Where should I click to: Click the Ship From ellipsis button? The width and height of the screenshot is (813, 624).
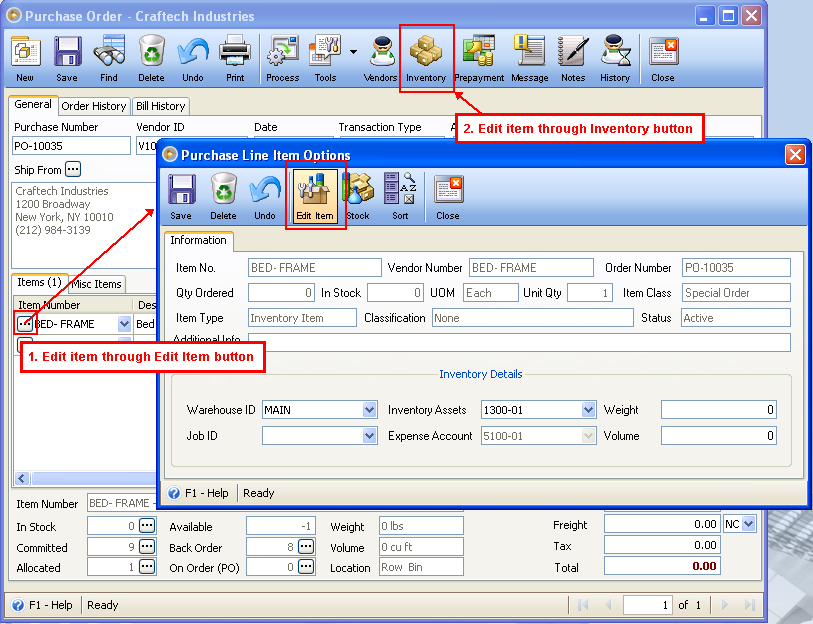coord(73,169)
